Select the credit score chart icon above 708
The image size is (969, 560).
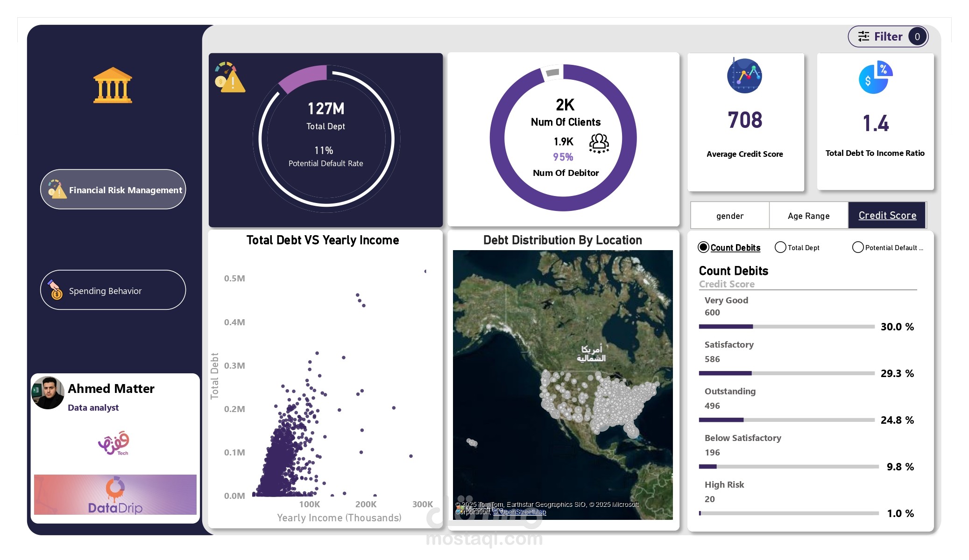[744, 76]
